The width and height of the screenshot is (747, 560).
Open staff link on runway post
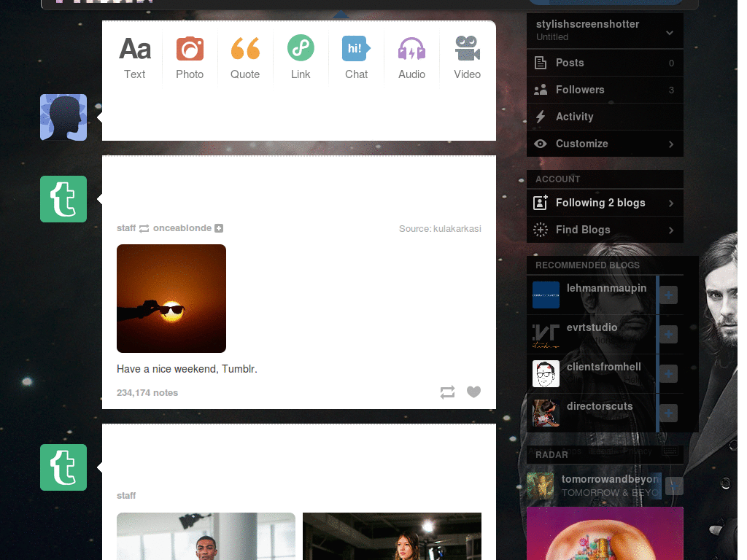coord(126,496)
